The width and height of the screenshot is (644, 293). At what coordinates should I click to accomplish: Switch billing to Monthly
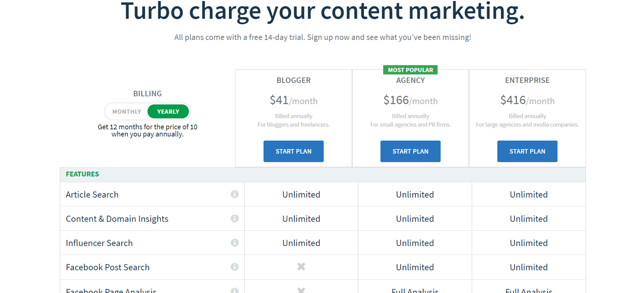127,111
